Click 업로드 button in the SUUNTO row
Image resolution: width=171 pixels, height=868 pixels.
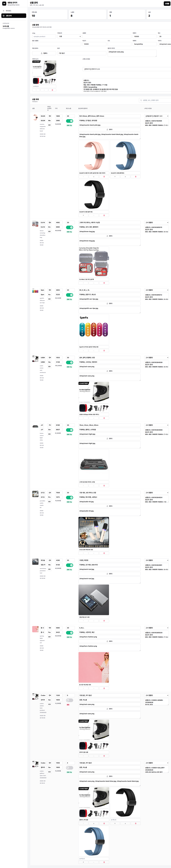[x=110, y=129]
